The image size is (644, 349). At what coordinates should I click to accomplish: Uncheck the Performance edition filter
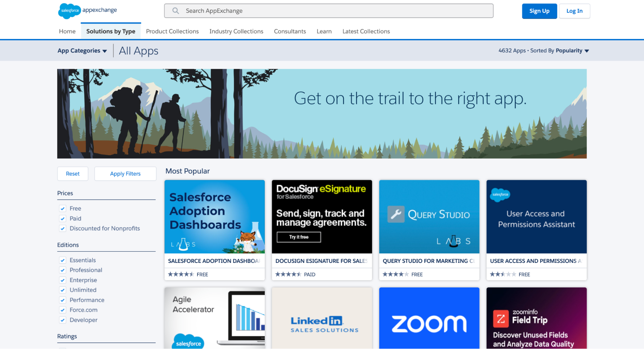63,300
